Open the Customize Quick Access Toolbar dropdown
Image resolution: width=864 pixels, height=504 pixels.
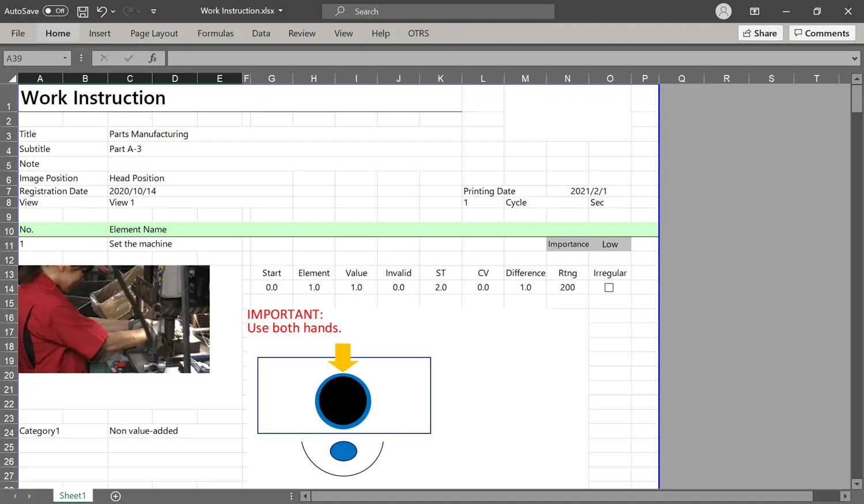153,11
